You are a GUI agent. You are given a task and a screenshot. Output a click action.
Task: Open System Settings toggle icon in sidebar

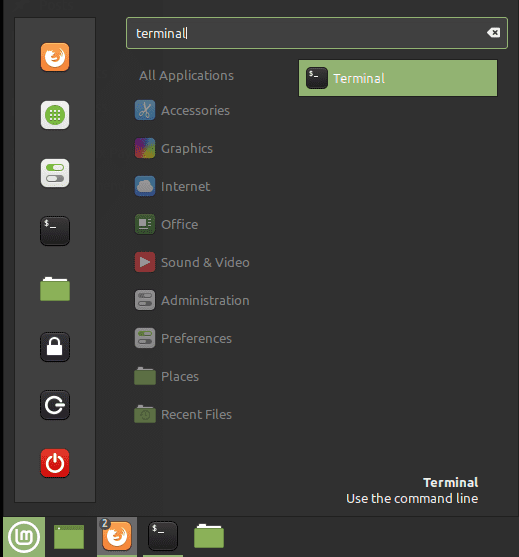click(55, 173)
